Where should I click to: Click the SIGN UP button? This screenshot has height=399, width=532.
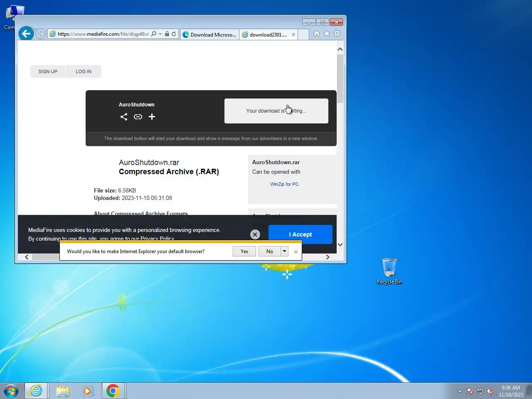(48, 71)
